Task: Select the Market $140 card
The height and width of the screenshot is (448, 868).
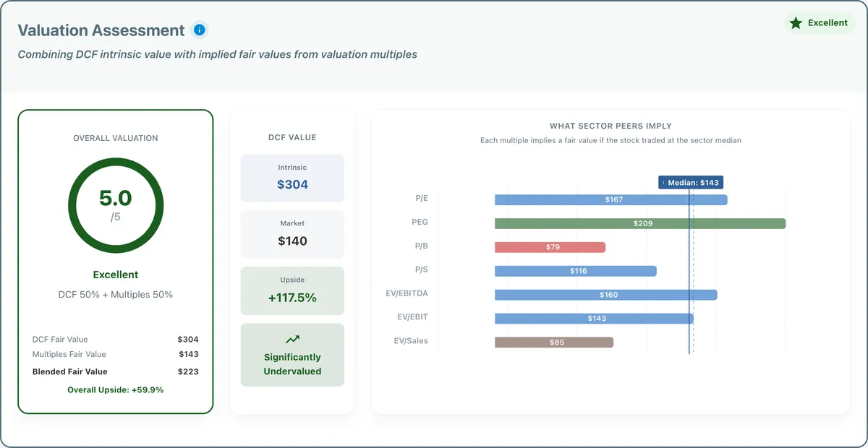Action: point(292,234)
